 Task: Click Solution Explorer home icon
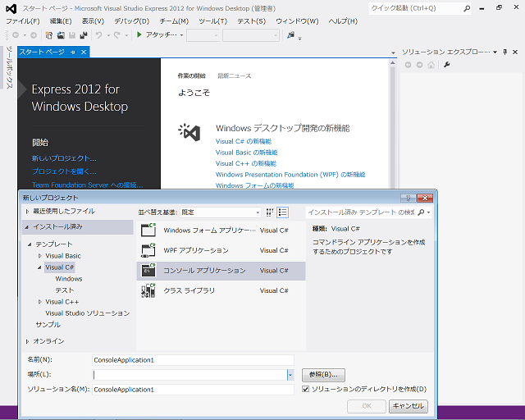431,65
